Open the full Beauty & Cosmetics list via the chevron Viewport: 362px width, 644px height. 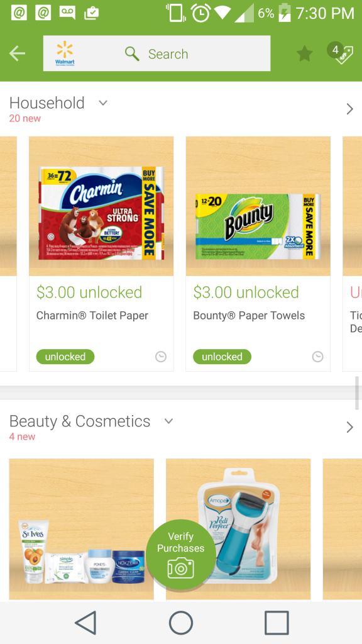click(349, 427)
